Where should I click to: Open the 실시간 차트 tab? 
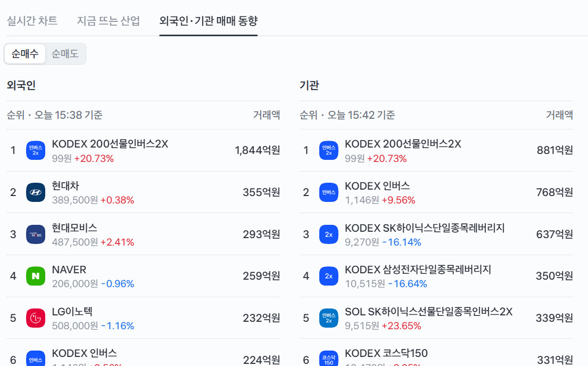click(x=32, y=21)
